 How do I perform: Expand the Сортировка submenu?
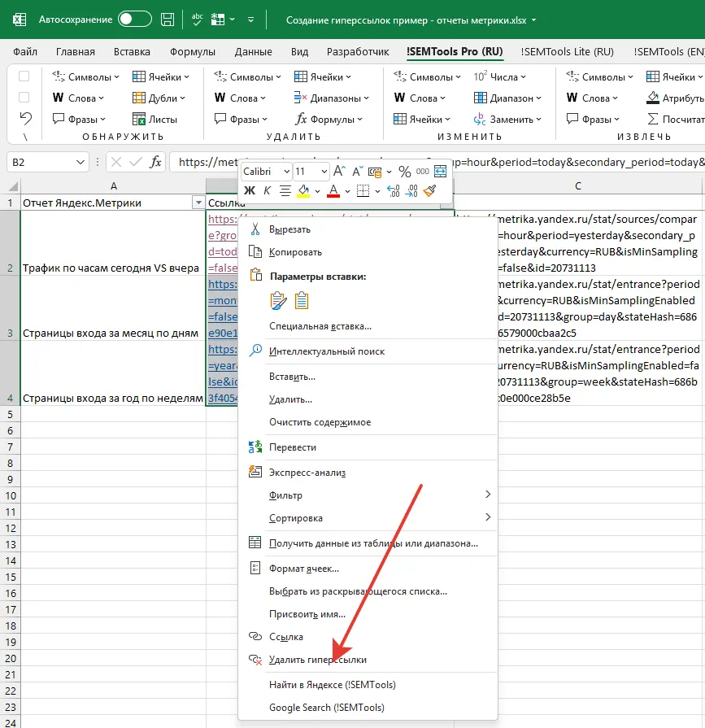click(x=368, y=518)
